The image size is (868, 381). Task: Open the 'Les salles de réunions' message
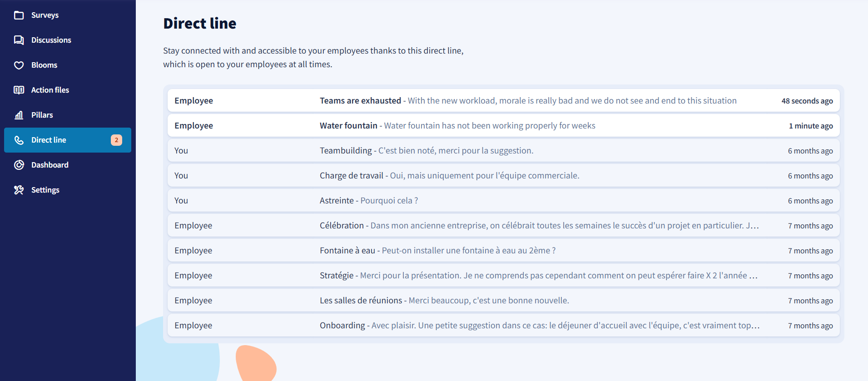click(x=503, y=300)
